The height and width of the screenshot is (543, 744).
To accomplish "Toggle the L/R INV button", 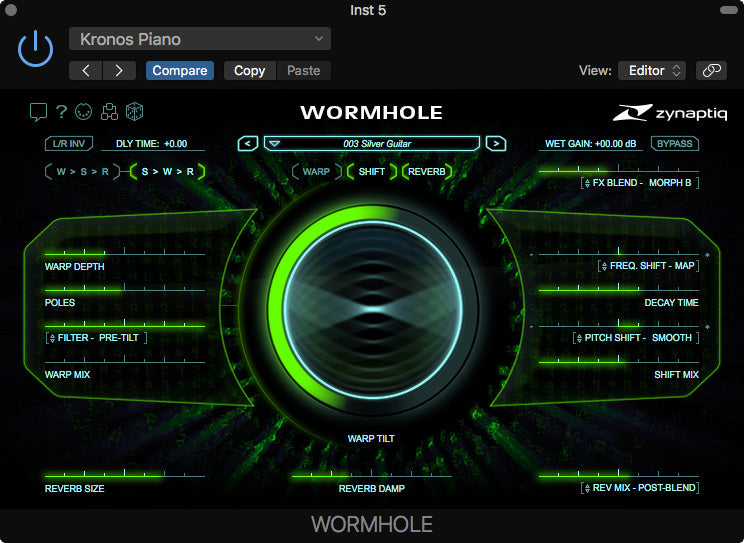I will pyautogui.click(x=69, y=144).
